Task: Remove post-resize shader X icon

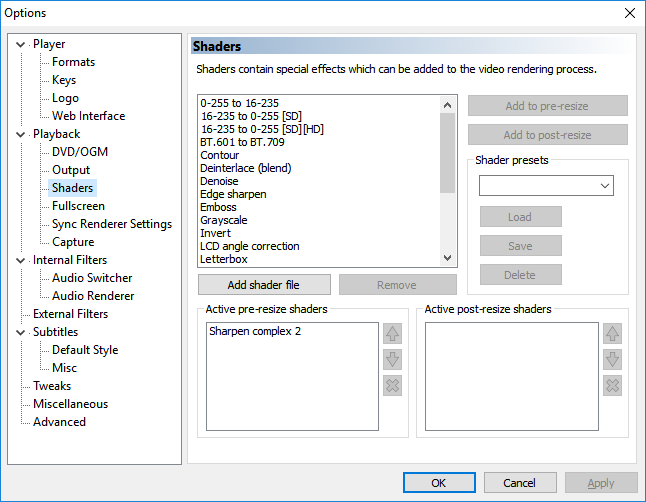Action: pyautogui.click(x=612, y=386)
